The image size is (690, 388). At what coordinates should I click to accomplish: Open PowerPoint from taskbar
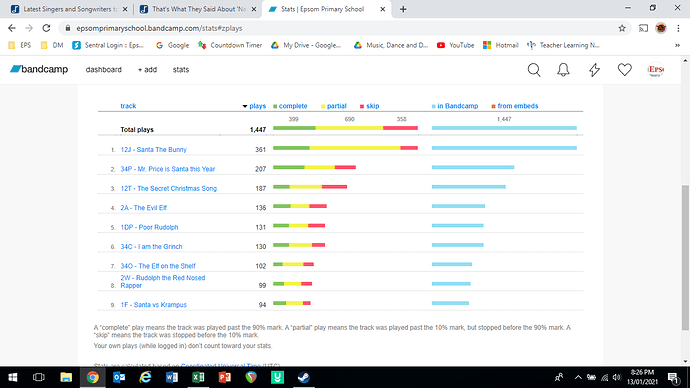coord(224,377)
